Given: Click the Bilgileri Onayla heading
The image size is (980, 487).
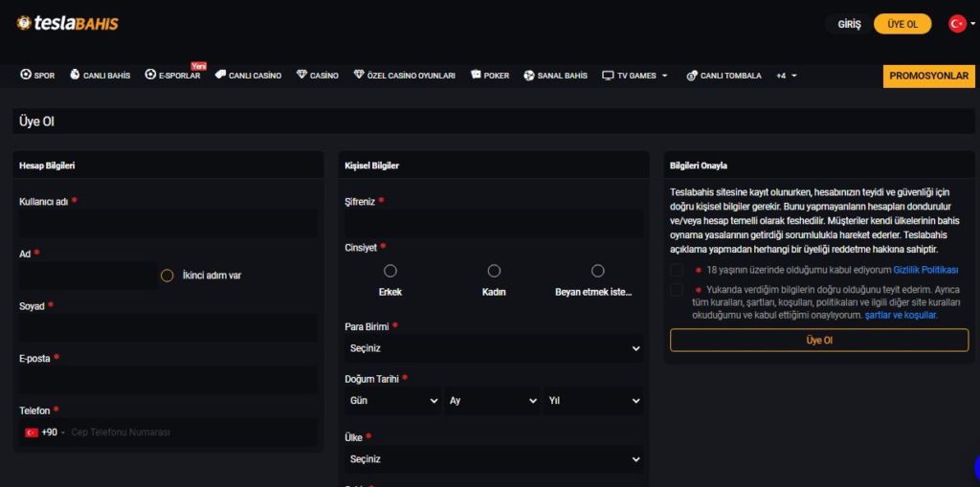Looking at the screenshot, I should pos(698,166).
